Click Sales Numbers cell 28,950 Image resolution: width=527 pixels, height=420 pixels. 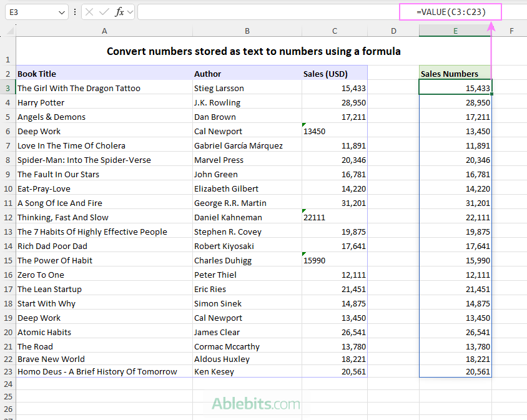click(x=455, y=102)
